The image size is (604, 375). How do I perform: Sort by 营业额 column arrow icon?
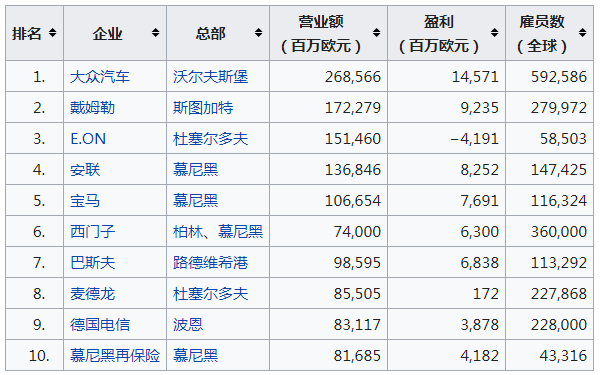(x=376, y=33)
